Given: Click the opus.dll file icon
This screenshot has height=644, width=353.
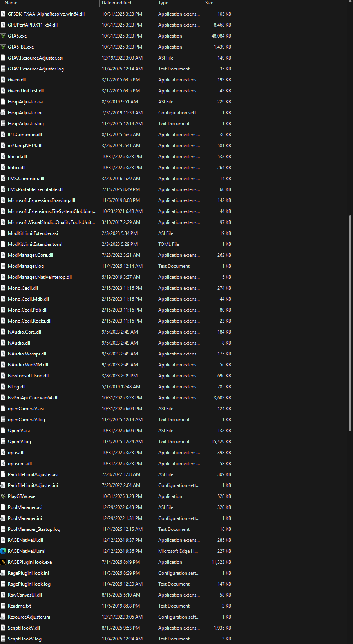Looking at the screenshot, I should click(x=3, y=453).
